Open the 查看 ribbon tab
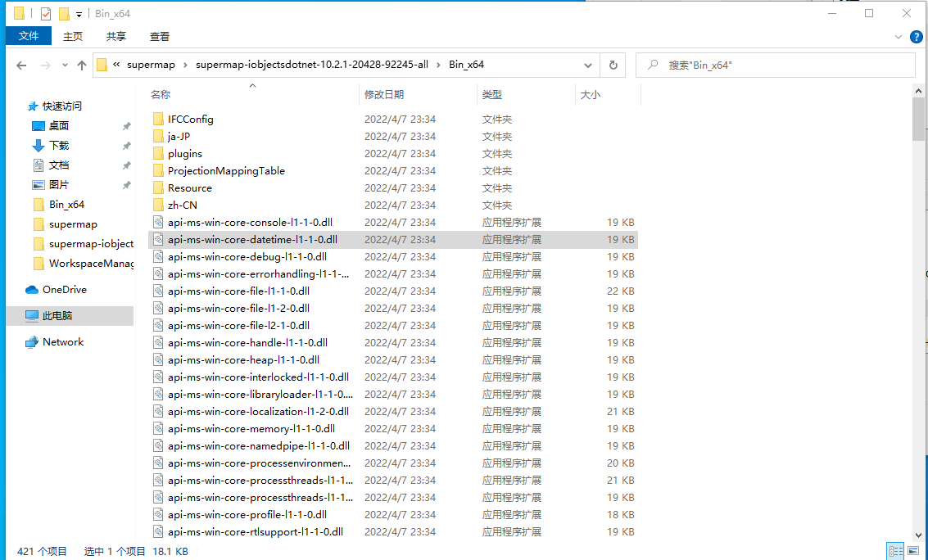Image resolution: width=928 pixels, height=560 pixels. [x=160, y=36]
